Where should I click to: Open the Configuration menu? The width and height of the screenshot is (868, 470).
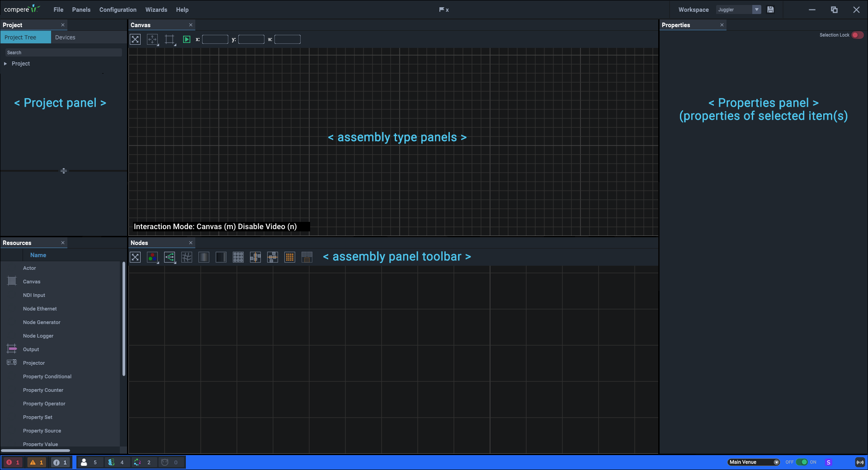click(x=118, y=9)
